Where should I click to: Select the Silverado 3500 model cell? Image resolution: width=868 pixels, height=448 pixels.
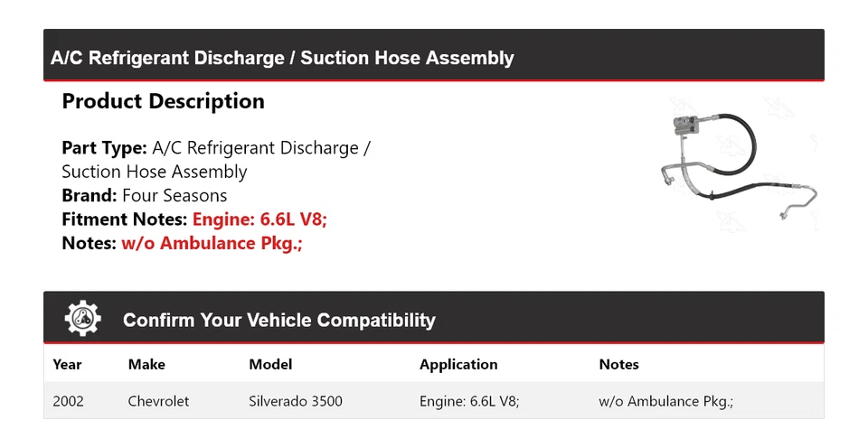(x=296, y=401)
